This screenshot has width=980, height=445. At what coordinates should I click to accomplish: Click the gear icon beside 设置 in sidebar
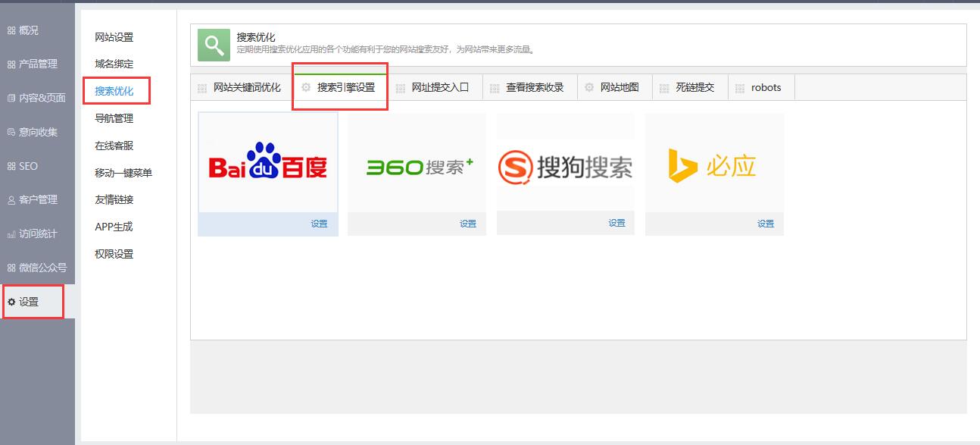click(11, 302)
